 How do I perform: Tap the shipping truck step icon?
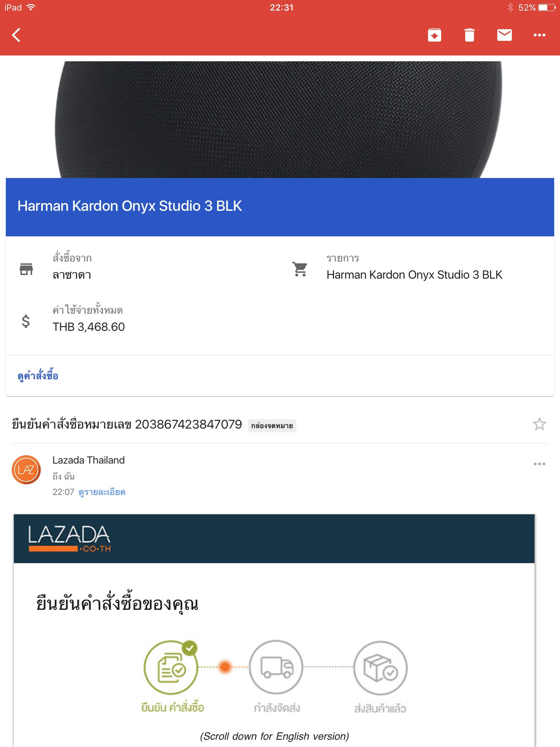click(276, 667)
